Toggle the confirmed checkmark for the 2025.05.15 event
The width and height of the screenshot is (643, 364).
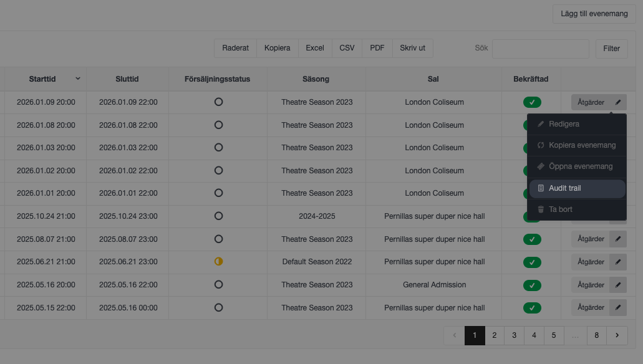(532, 307)
